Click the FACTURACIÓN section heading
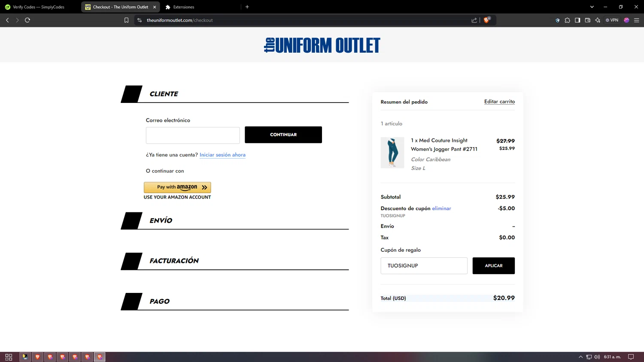The width and height of the screenshot is (644, 362). pyautogui.click(x=174, y=261)
